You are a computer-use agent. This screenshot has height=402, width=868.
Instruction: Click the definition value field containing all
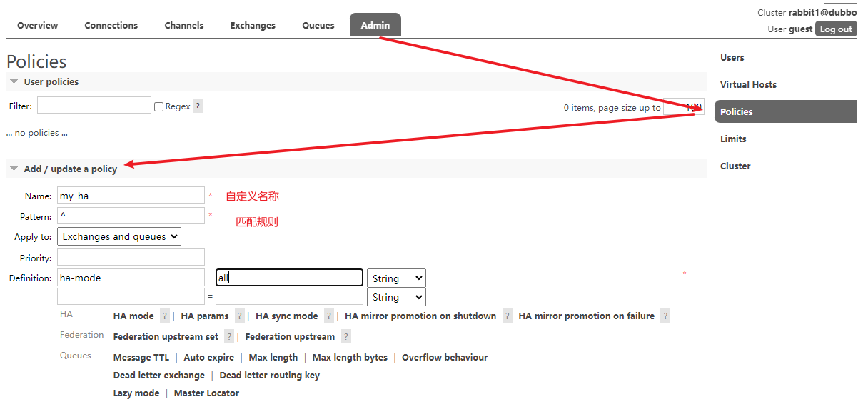[289, 278]
